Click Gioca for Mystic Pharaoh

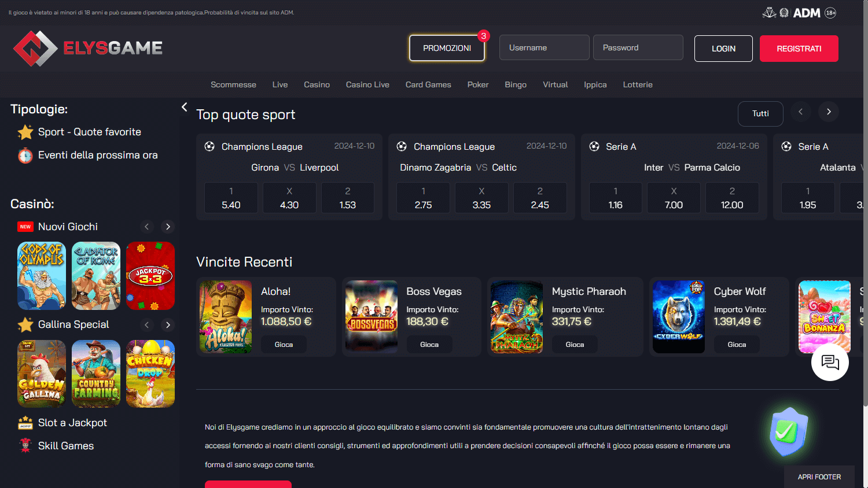click(x=575, y=345)
